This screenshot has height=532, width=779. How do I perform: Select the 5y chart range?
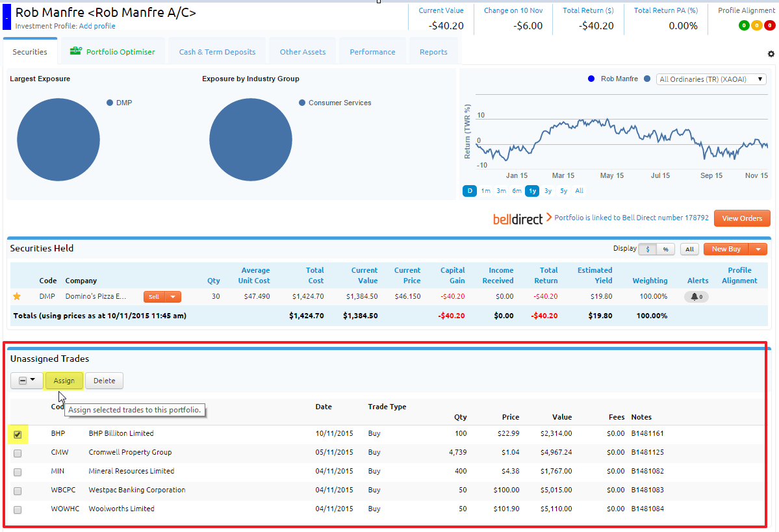click(x=563, y=191)
